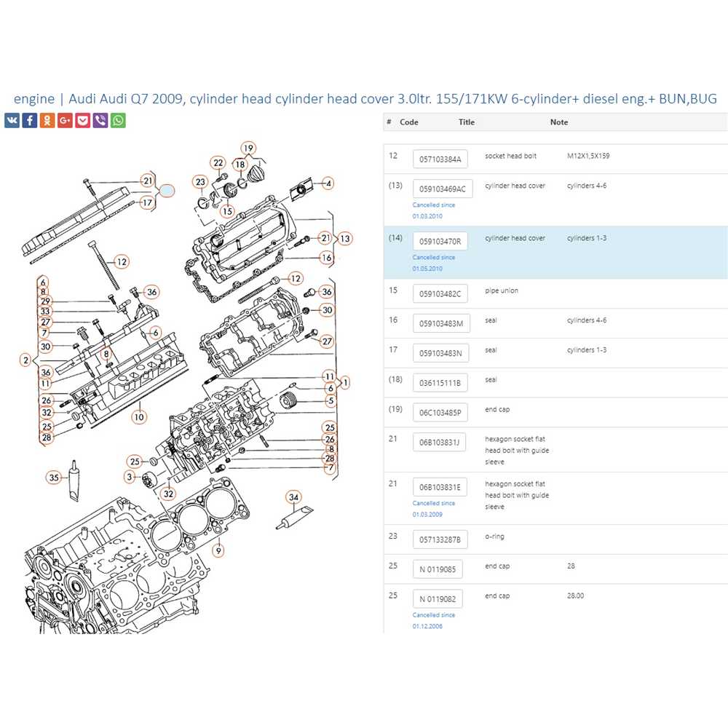Click the Code column header
This screenshot has height=728, width=728.
pos(409,122)
